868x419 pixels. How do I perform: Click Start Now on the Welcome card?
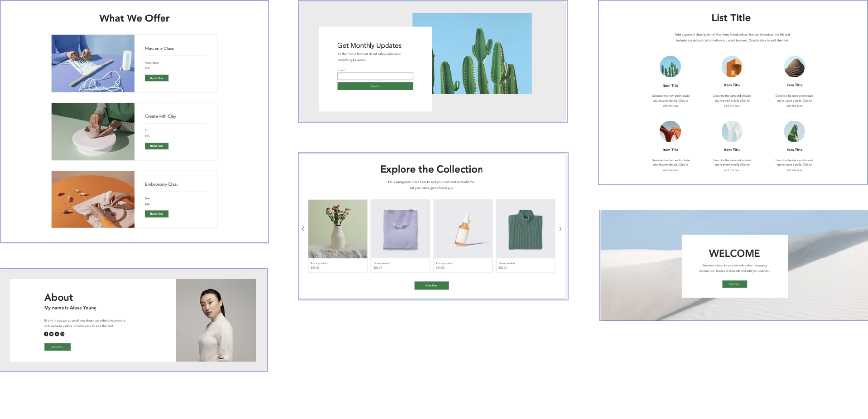coord(734,284)
